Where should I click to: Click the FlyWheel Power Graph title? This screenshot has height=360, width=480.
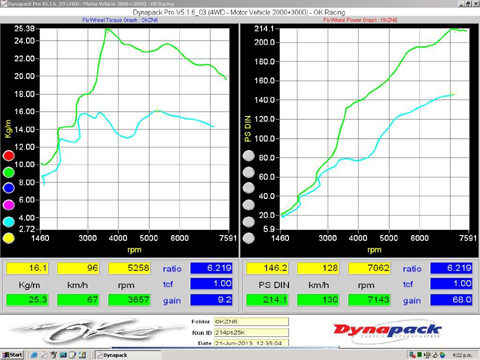360,20
